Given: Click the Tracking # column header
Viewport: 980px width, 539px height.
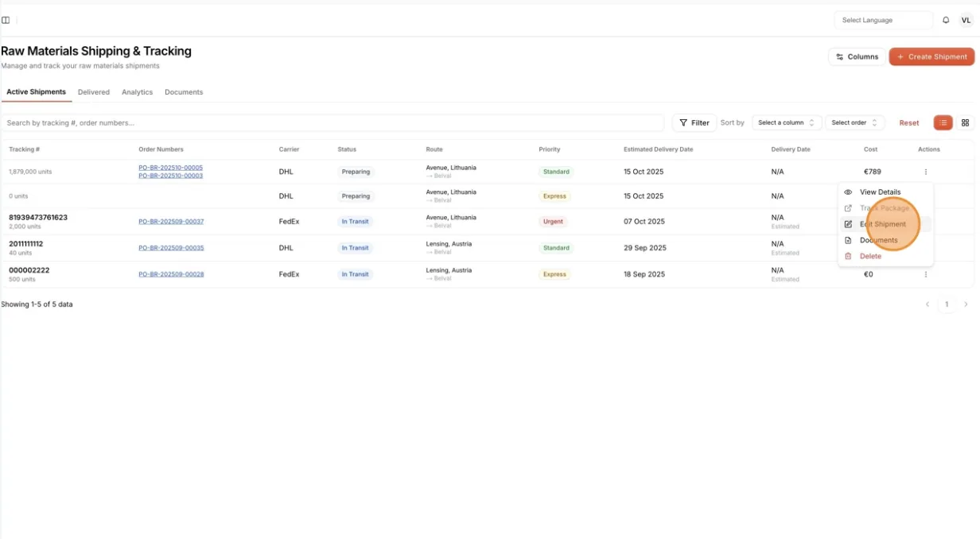Looking at the screenshot, I should [25, 149].
